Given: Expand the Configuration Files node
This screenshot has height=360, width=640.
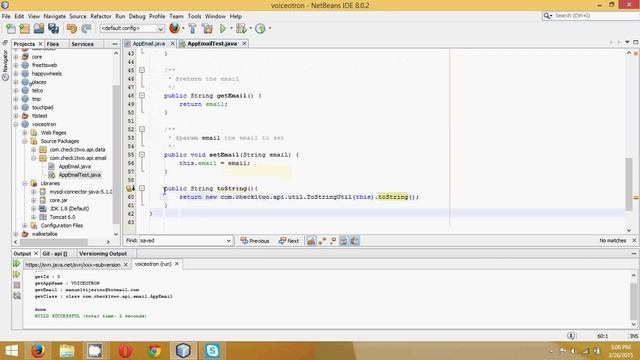Looking at the screenshot, I should [25, 225].
